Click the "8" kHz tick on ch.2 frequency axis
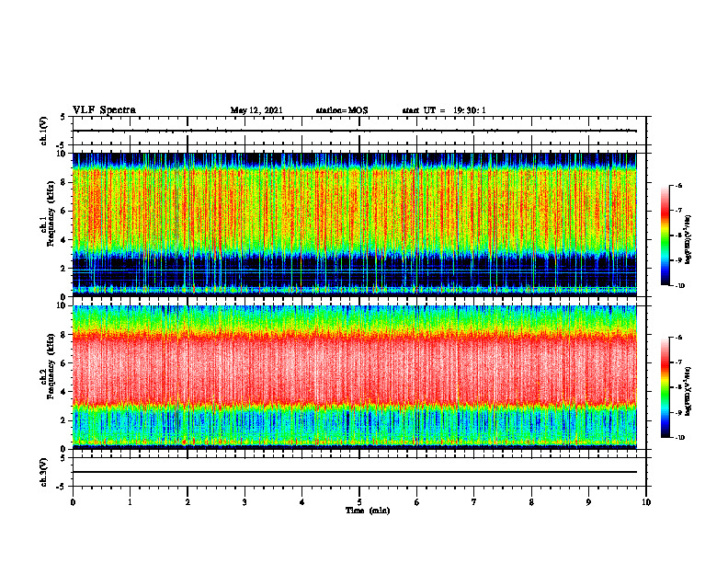Screen dimensions: 728x563 (x=64, y=335)
